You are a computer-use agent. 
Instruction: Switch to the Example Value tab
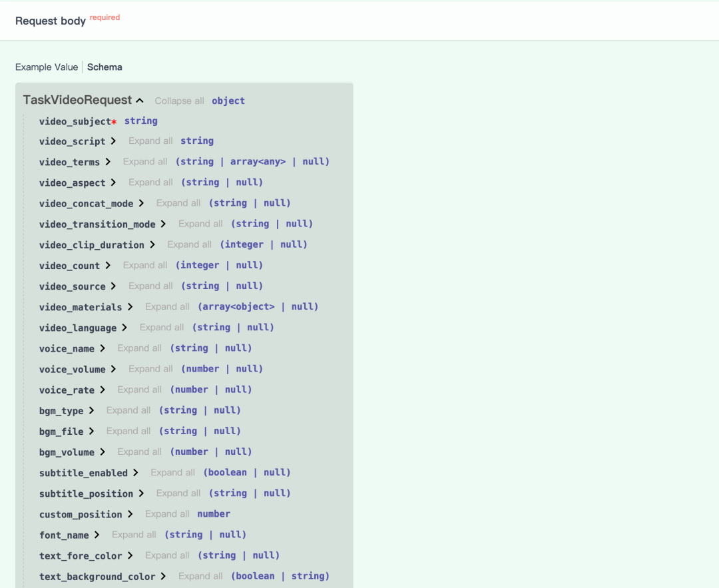tap(47, 67)
